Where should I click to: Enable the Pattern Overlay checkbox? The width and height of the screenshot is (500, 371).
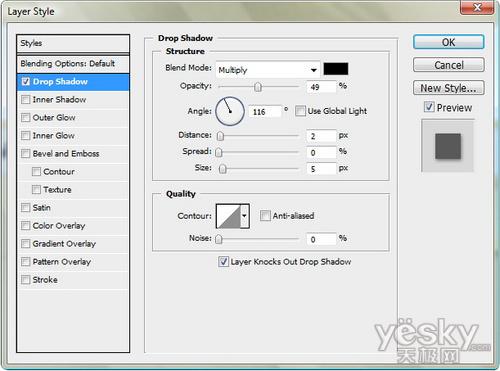point(25,262)
